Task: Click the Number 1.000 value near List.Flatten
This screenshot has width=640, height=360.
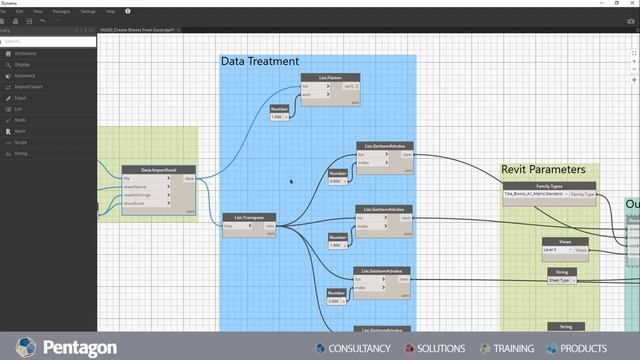Action: click(x=277, y=117)
